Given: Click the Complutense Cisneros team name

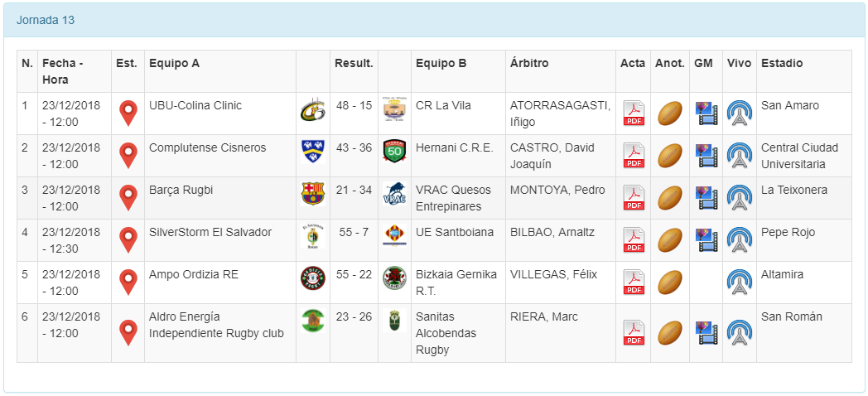Looking at the screenshot, I should [x=207, y=147].
